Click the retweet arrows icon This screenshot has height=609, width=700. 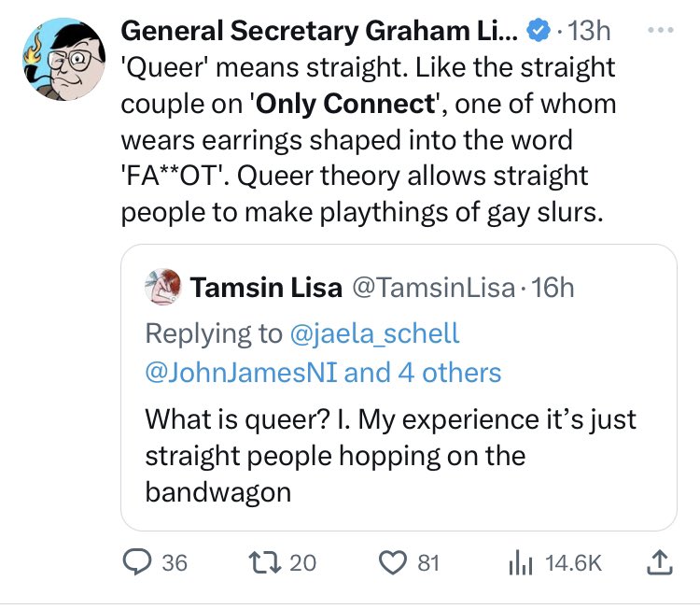[x=265, y=562]
